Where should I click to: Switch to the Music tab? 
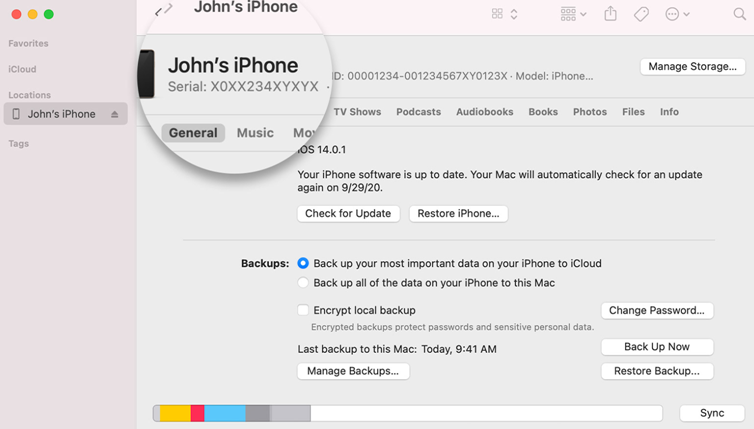255,133
